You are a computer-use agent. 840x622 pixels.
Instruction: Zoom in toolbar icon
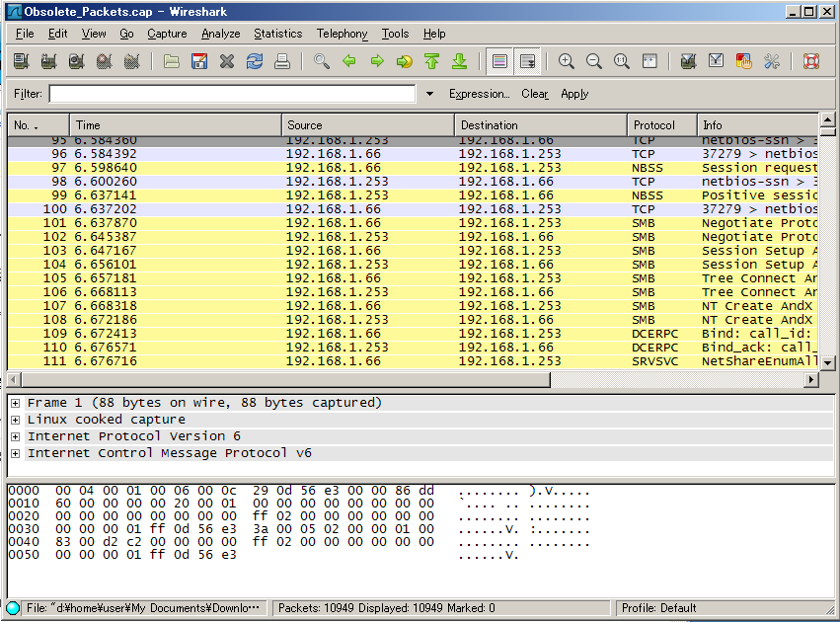coord(567,61)
